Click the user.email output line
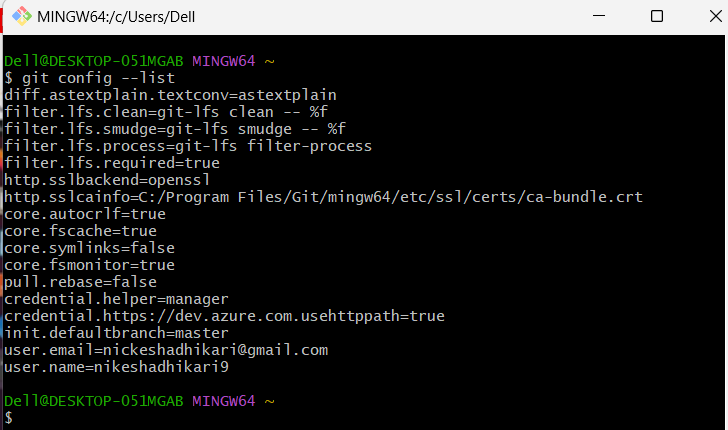This screenshot has width=728, height=430. (x=166, y=350)
